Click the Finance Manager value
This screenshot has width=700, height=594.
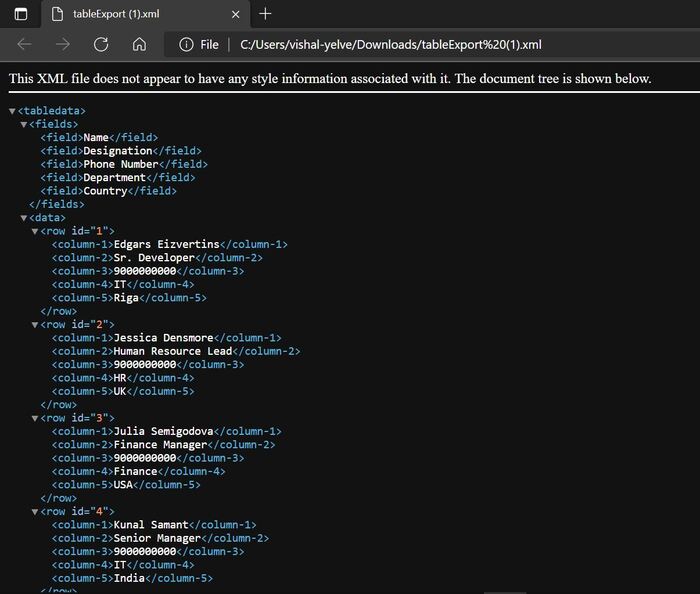(161, 444)
